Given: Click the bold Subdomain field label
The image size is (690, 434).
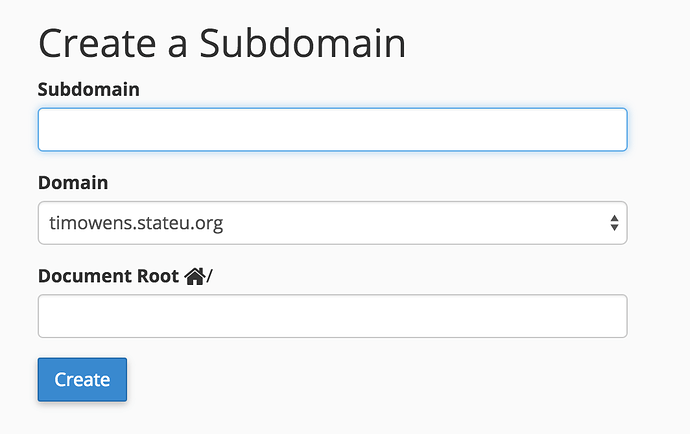Looking at the screenshot, I should coord(88,89).
